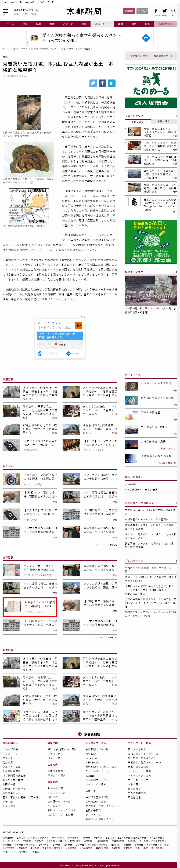180x868 pixels.
Task: Open the hamburger menu icon
Action: [5, 11]
